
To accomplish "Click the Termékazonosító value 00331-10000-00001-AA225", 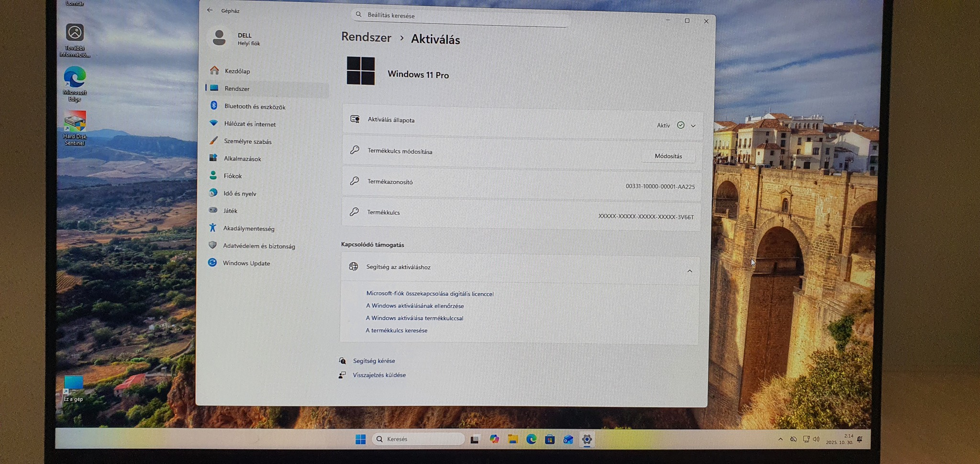I will coord(660,186).
